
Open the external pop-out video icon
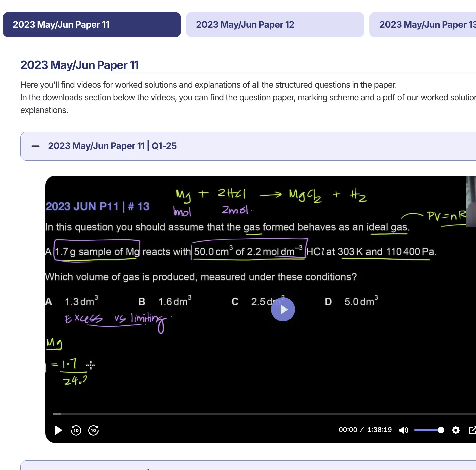click(x=472, y=430)
